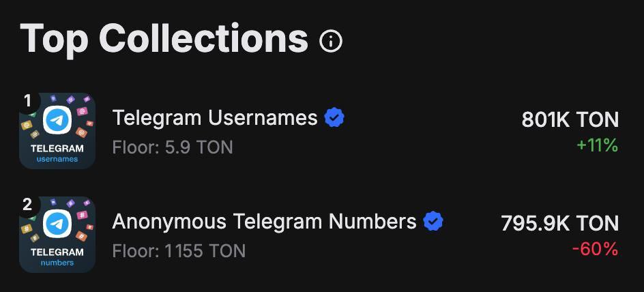Click 'usernames' label inside first thumbnail
Screen dimensions: 644x292
point(57,159)
